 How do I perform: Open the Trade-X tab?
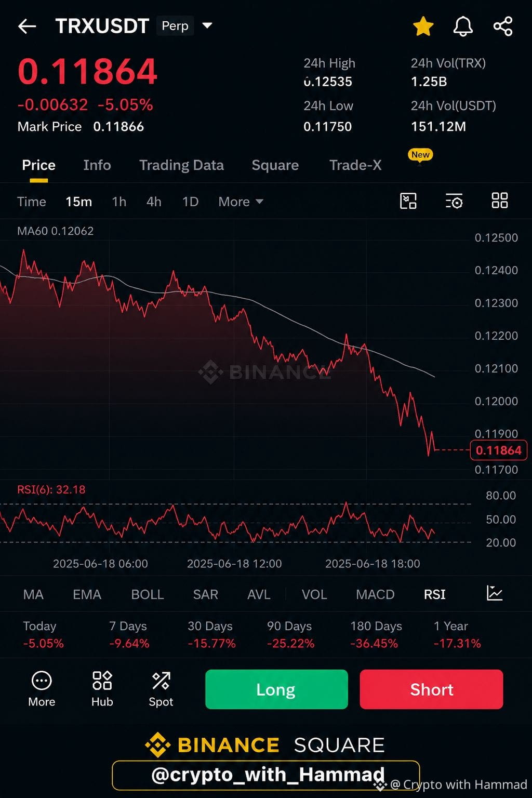coord(355,165)
